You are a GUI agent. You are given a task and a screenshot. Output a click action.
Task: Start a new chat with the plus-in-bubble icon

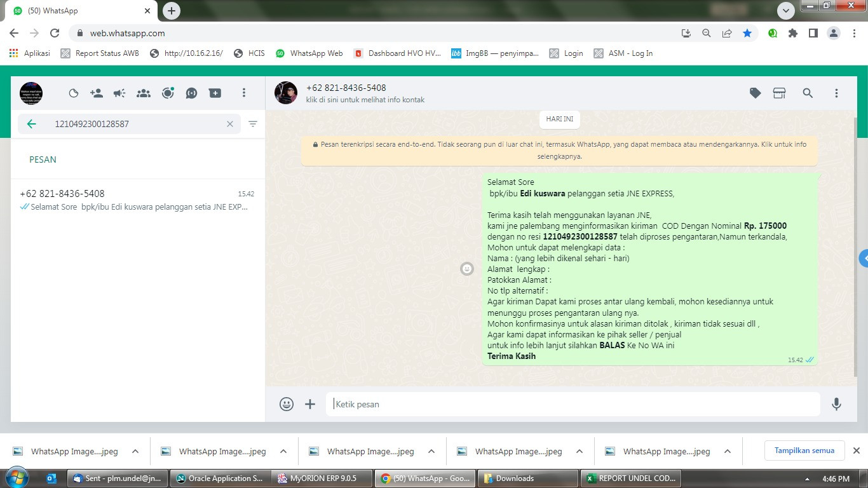tap(215, 93)
